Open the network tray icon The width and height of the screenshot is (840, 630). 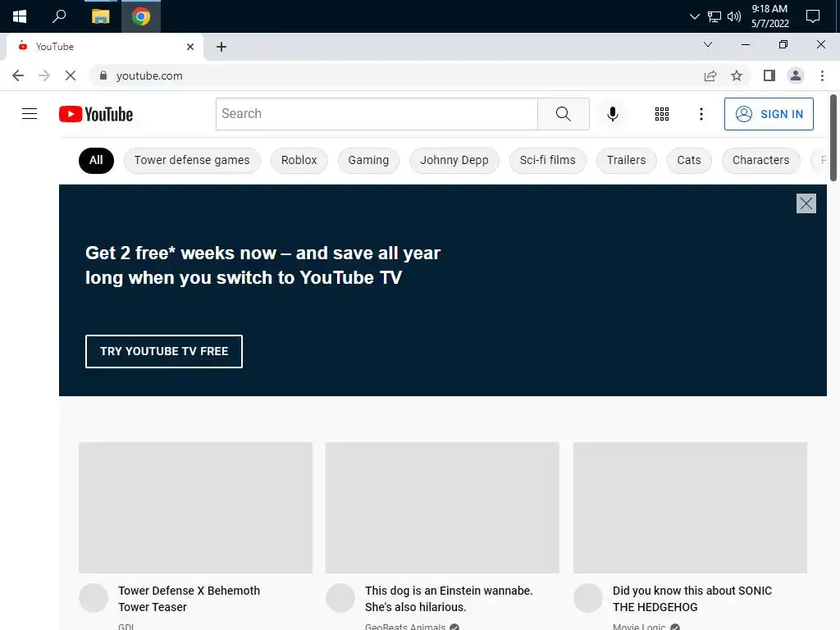coord(714,16)
